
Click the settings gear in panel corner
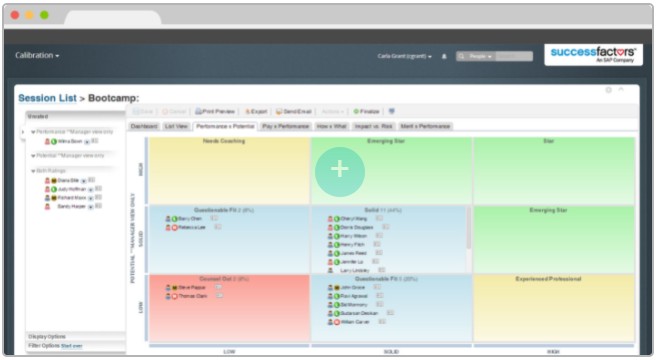point(608,90)
